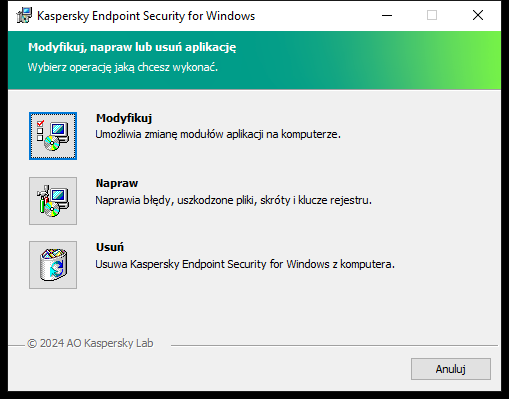Close the Kaspersky Endpoint Security window
Viewport: 509px width, 399px height.
pos(478,15)
